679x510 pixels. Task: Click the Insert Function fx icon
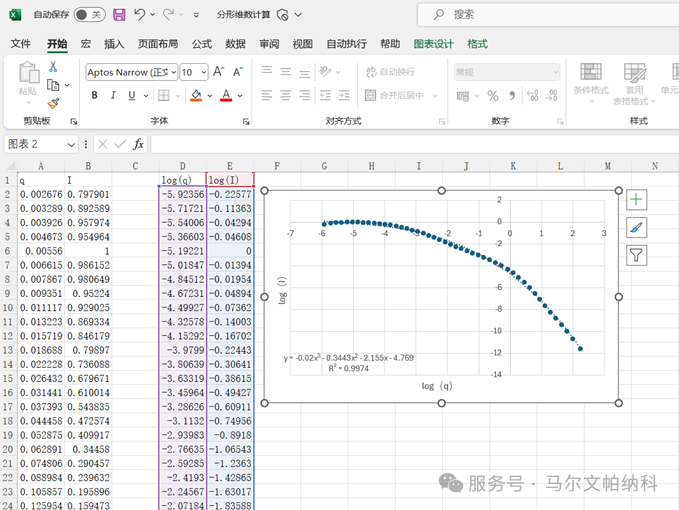click(138, 144)
